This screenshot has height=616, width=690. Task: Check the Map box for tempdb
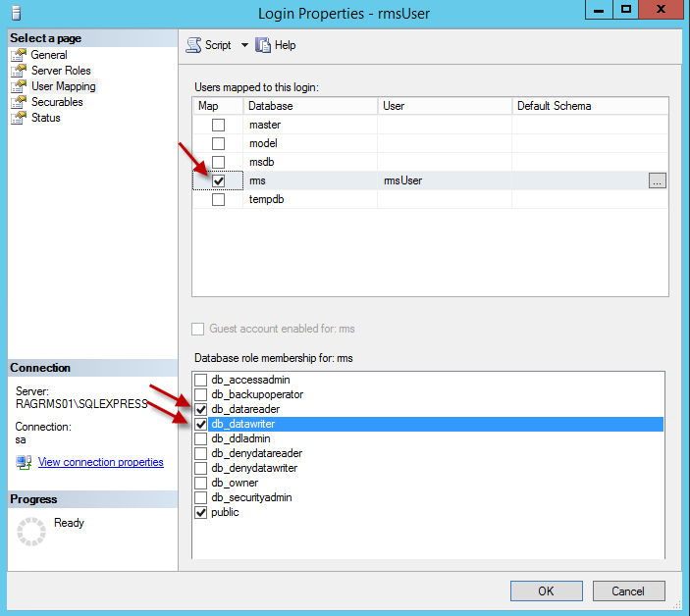tap(218, 200)
